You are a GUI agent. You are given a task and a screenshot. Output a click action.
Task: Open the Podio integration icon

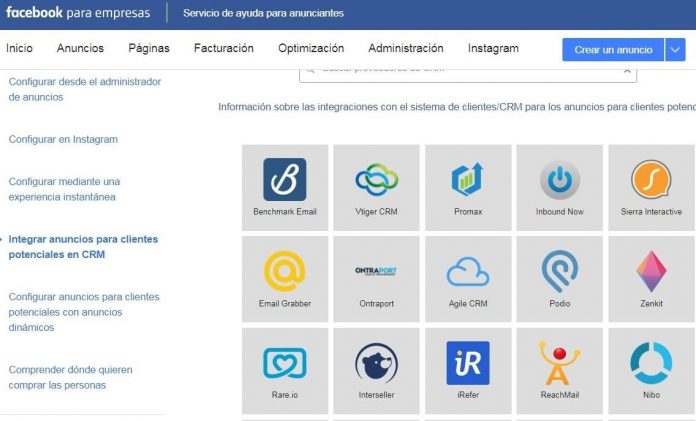click(x=560, y=271)
